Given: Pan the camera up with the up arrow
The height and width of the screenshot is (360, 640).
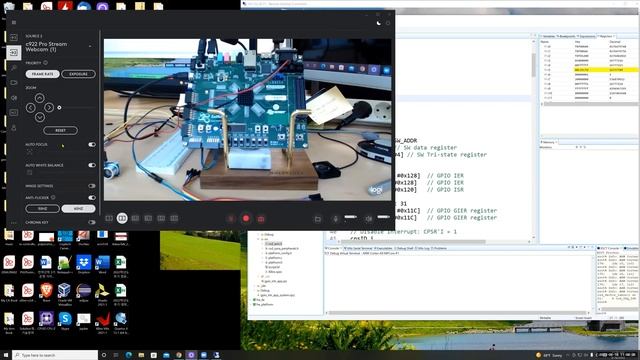Looking at the screenshot, I should point(40,98).
